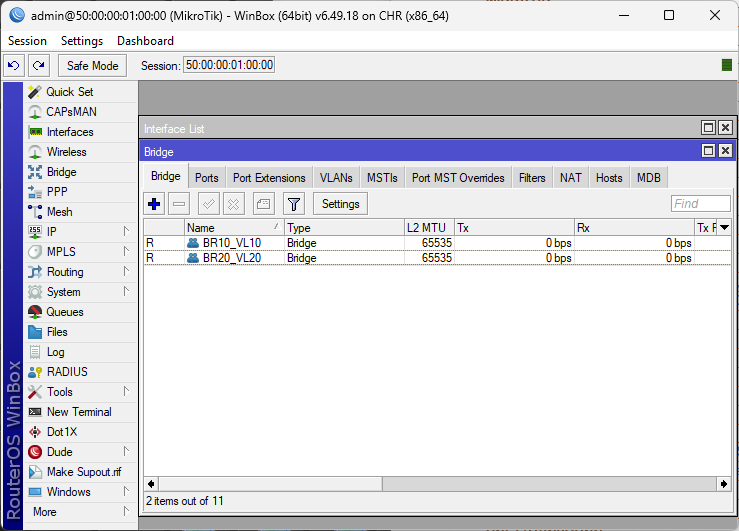Switch to the VLANs tab
Image resolution: width=739 pixels, height=531 pixels.
pyautogui.click(x=336, y=178)
